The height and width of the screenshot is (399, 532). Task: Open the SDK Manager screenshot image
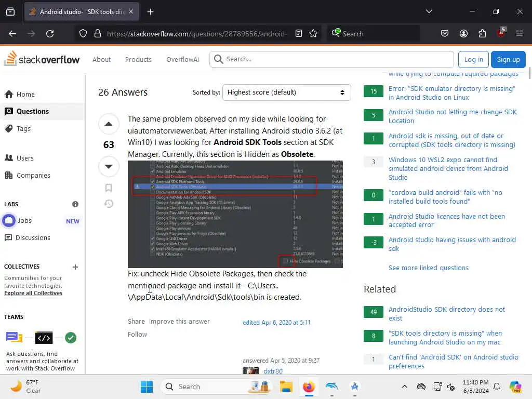click(x=235, y=214)
